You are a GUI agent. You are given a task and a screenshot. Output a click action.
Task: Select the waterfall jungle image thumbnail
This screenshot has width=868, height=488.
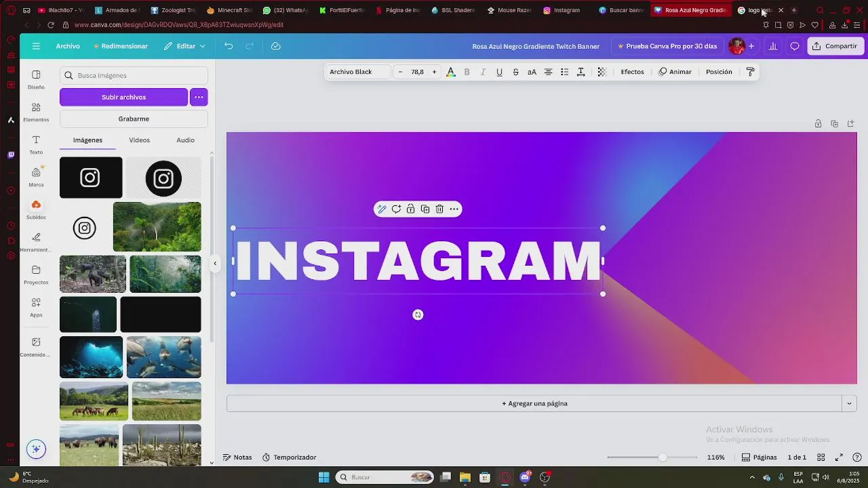(x=157, y=226)
